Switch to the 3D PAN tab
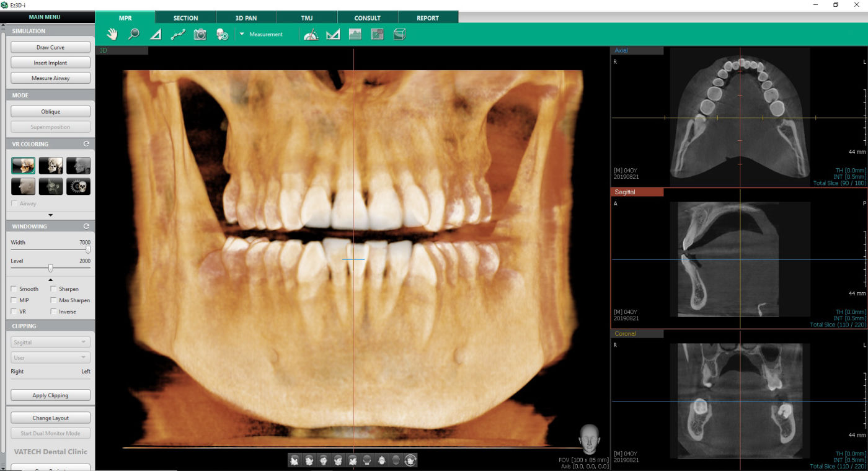This screenshot has height=471, width=868. click(246, 17)
